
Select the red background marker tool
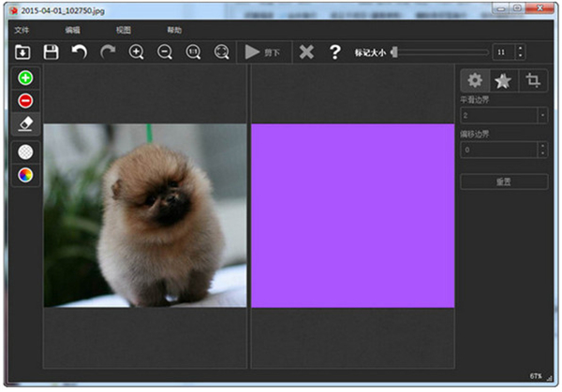[25, 101]
